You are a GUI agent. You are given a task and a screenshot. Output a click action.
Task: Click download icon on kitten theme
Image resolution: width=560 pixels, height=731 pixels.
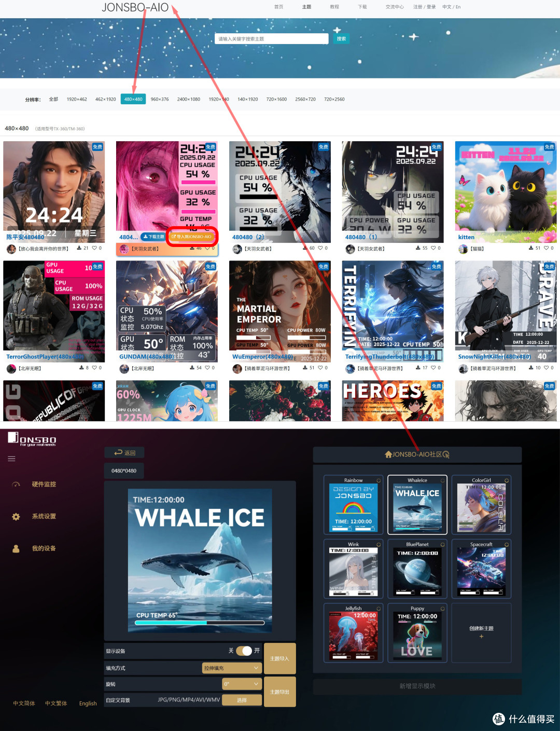(531, 249)
